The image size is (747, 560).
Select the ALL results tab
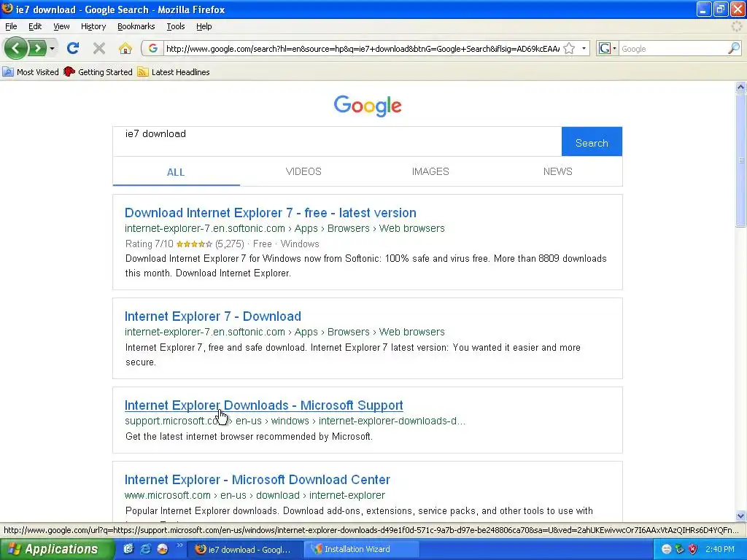176,172
